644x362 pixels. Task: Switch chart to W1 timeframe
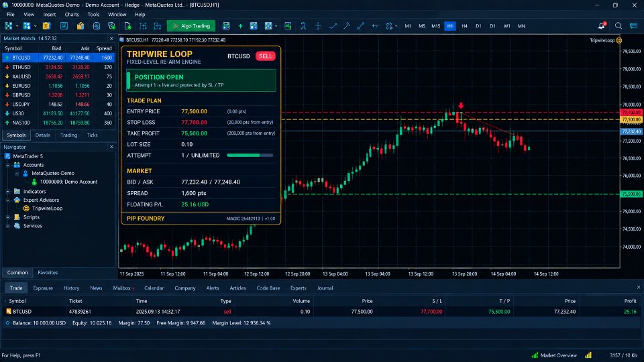[507, 26]
